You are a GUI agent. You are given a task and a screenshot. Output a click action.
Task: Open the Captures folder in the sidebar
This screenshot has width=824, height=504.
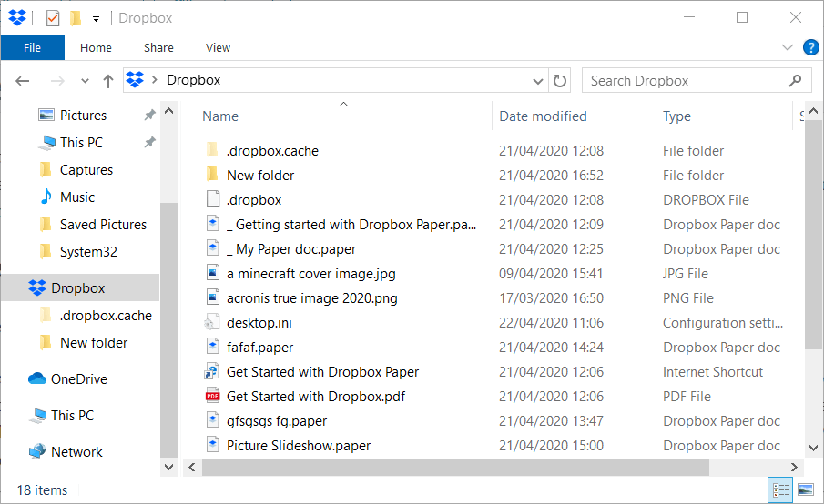pyautogui.click(x=86, y=169)
